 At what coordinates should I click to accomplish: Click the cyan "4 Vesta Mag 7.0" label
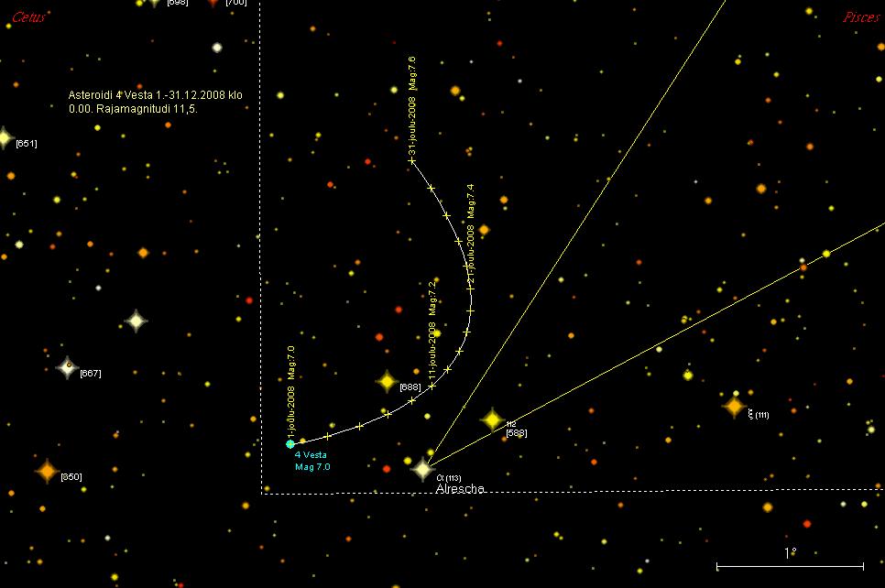(x=311, y=461)
